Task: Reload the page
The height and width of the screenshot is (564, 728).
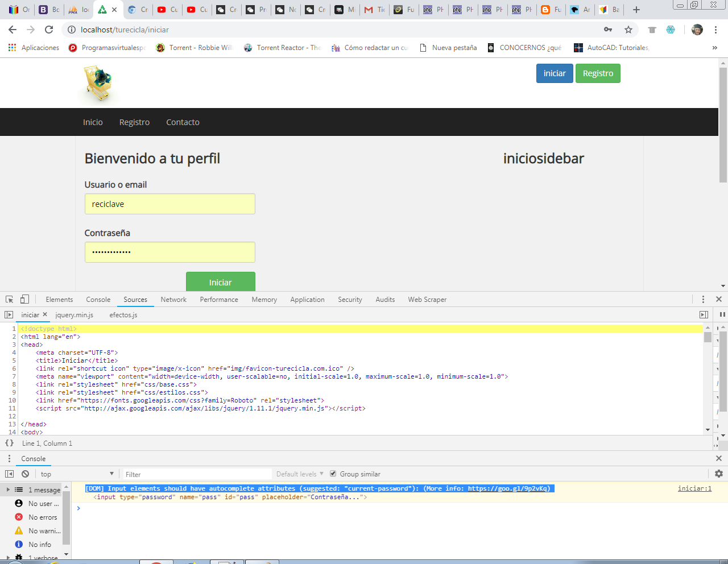Action: [49, 30]
